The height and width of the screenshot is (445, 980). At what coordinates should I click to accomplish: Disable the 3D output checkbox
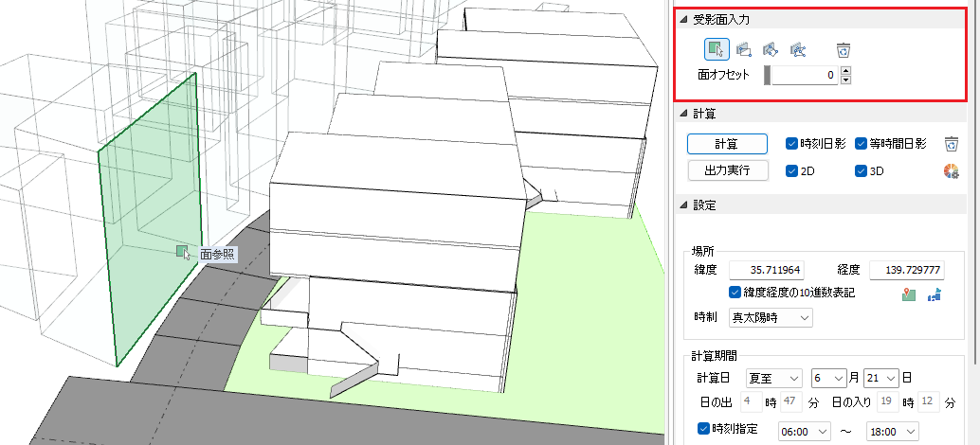tap(862, 171)
